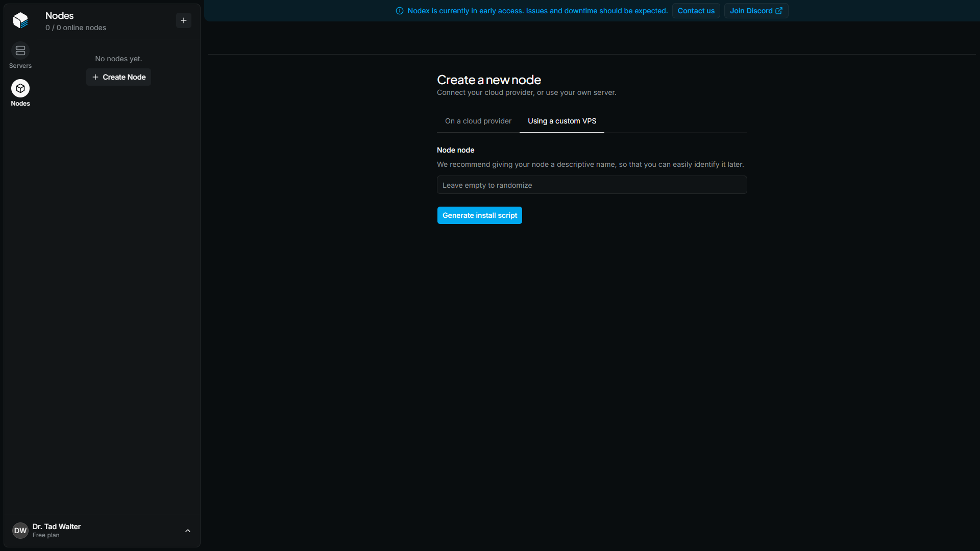Click the info icon in the banner
980x551 pixels.
400,11
